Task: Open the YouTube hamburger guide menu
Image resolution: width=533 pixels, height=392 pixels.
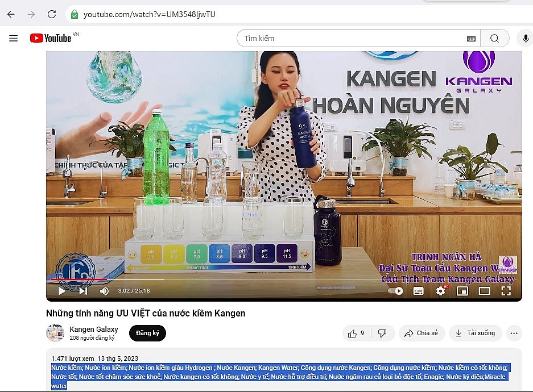Action: (13, 39)
